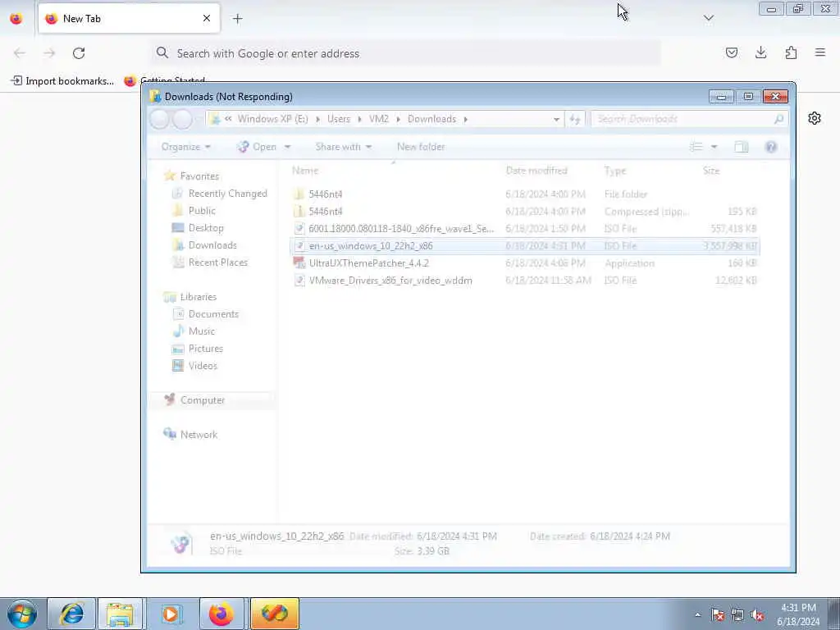
Task: Click the Explorer help question icon
Action: click(771, 147)
